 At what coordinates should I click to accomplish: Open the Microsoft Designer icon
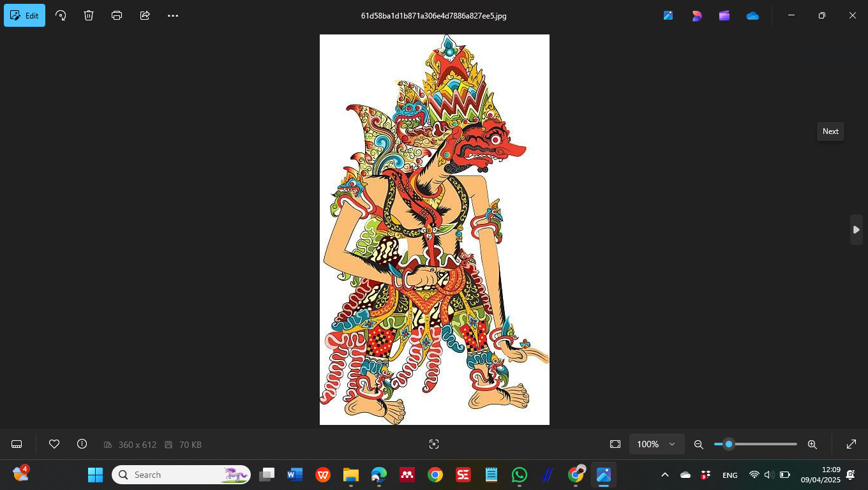(x=696, y=15)
